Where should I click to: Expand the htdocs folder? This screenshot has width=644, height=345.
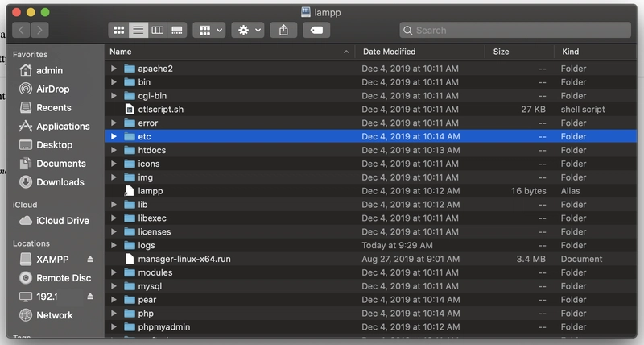click(x=114, y=150)
